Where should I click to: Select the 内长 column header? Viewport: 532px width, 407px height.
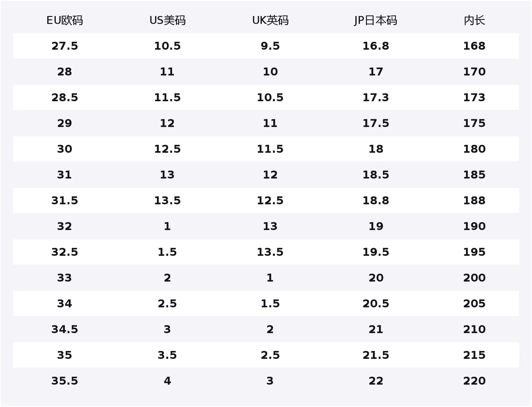474,20
